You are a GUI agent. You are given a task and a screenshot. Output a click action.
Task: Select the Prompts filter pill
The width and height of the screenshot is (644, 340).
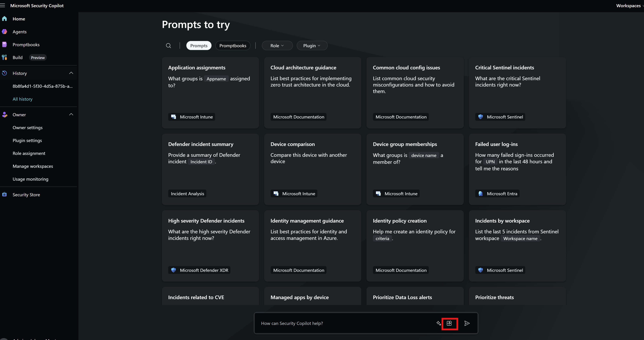199,46
